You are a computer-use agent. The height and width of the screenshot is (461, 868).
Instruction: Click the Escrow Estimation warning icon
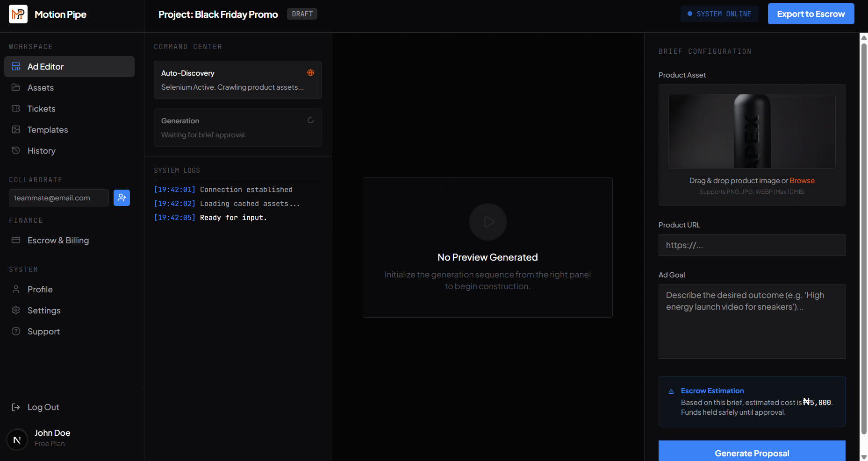coord(671,391)
